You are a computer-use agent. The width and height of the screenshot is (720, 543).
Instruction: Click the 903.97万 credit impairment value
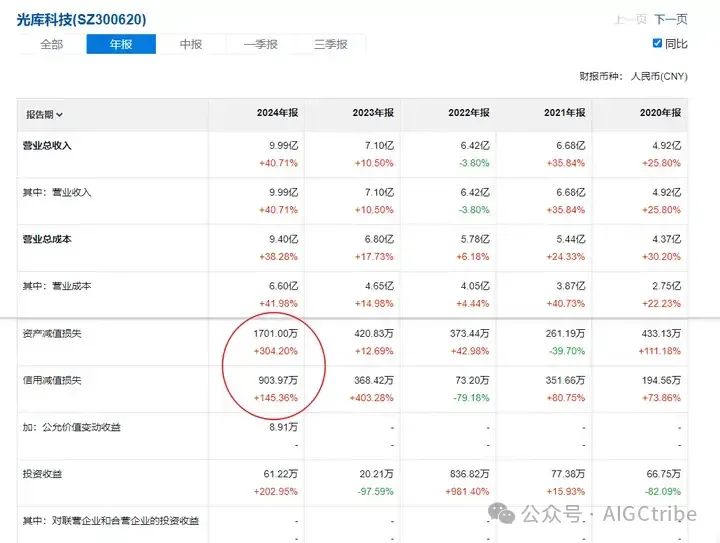(278, 381)
